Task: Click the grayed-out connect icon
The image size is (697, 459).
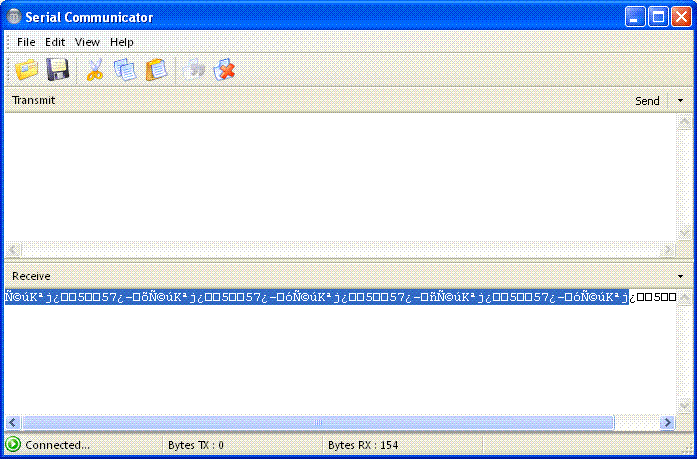Action: (x=195, y=70)
